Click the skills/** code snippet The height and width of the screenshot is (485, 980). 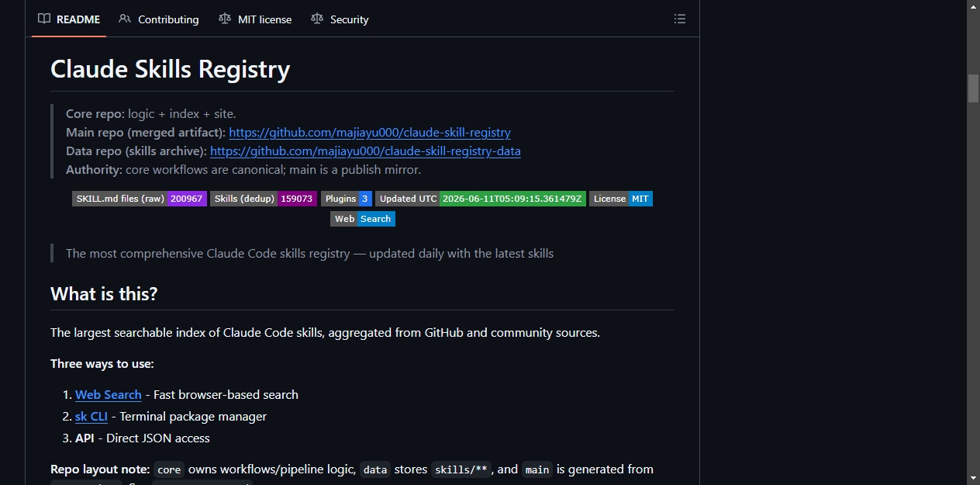click(x=461, y=469)
